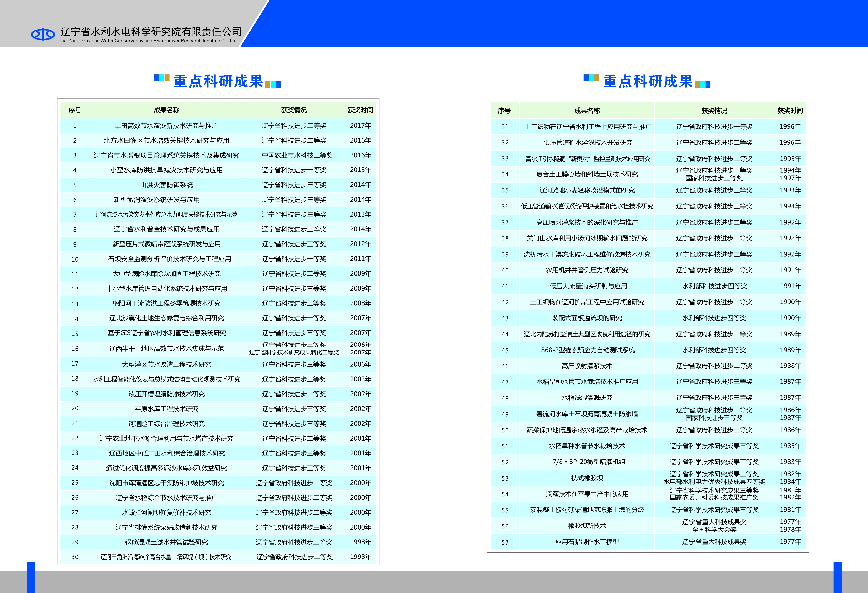Select the 成果名称 column header in the left table
The image size is (868, 593).
(167, 110)
